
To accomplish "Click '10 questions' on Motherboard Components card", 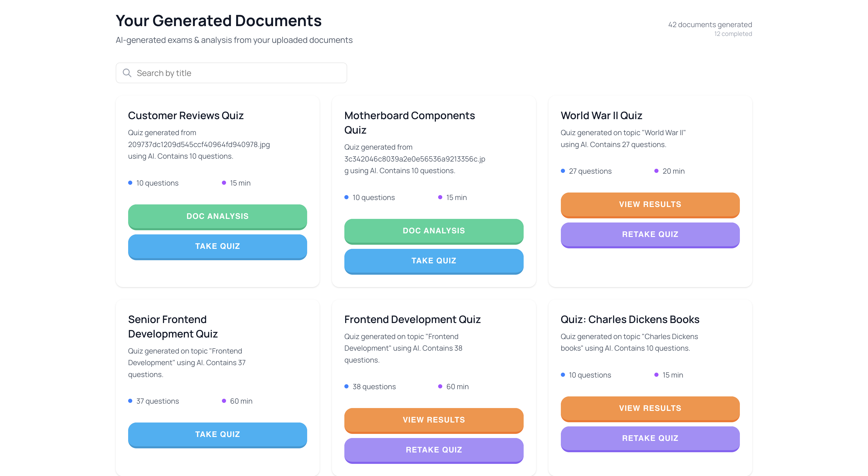I will coord(373,197).
